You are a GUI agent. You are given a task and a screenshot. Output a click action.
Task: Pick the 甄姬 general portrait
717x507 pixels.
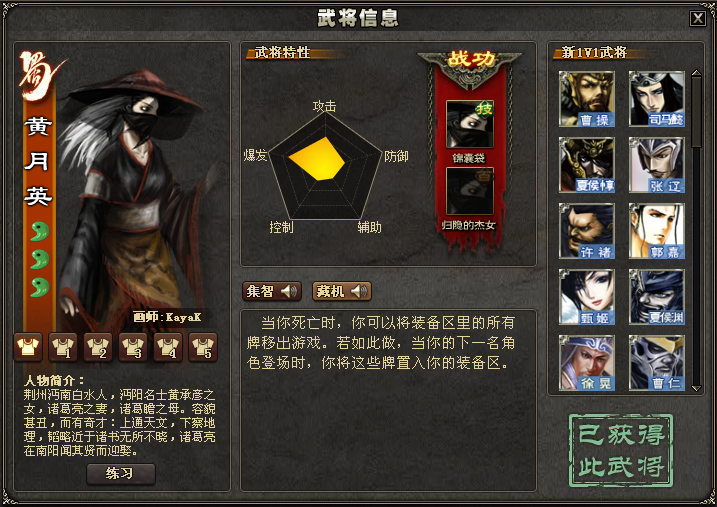click(x=587, y=297)
